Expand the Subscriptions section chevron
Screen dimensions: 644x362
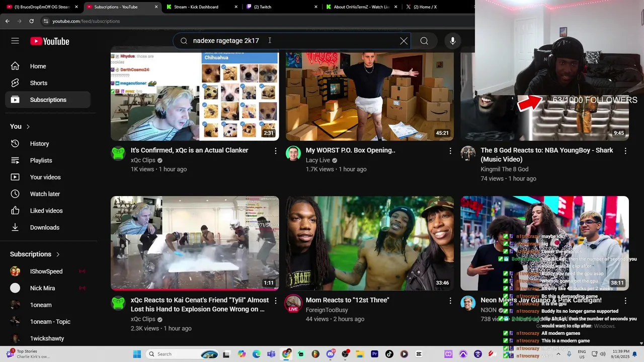pos(58,254)
